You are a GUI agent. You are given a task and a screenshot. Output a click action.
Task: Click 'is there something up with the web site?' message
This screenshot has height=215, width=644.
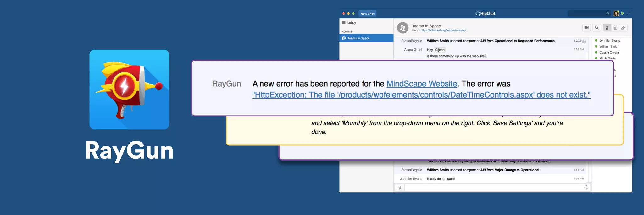[457, 56]
